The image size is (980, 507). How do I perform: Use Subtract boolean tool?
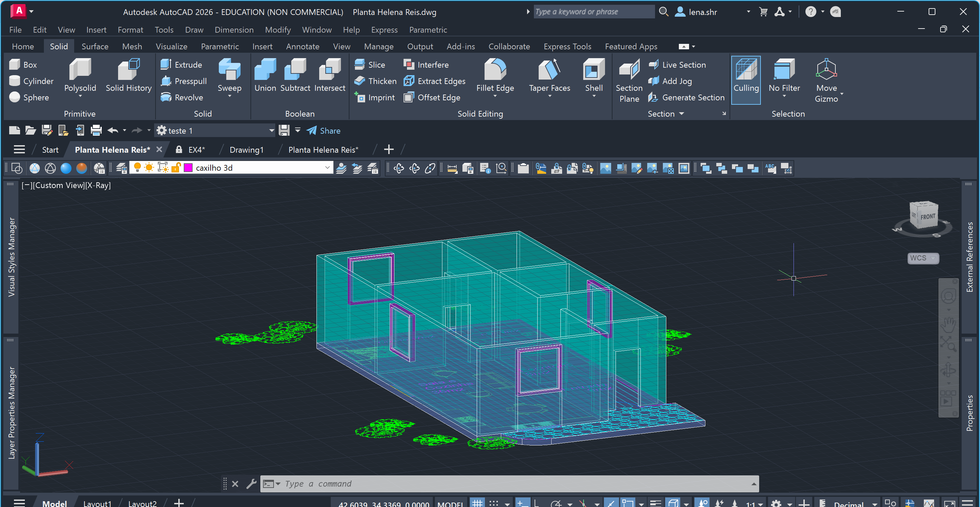point(295,75)
